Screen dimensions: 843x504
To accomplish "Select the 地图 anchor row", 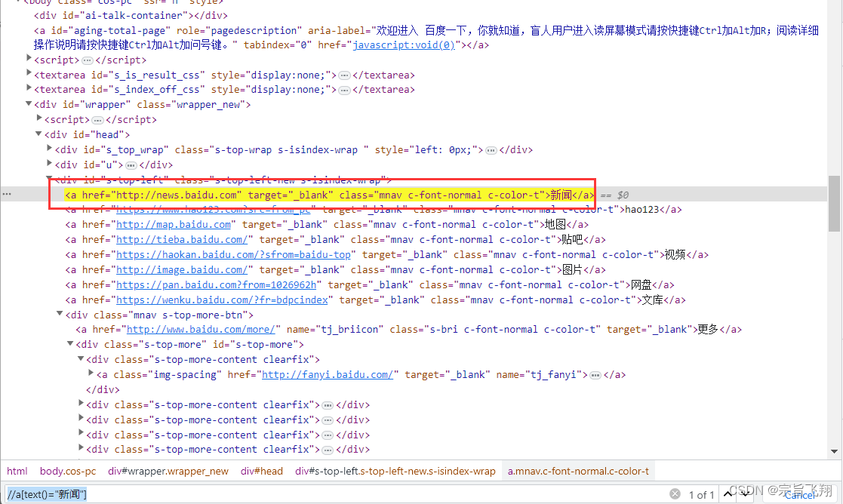I will [x=327, y=225].
